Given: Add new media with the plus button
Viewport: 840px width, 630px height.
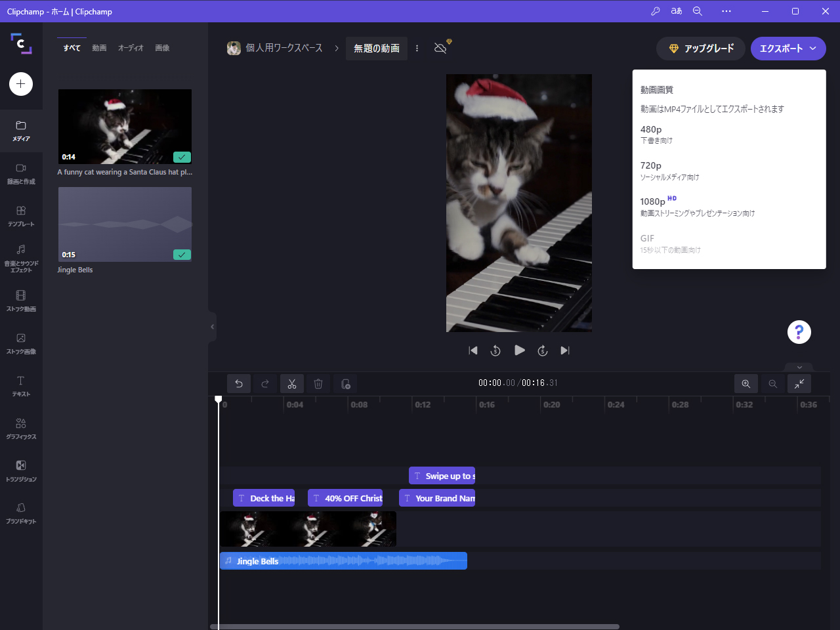Looking at the screenshot, I should pos(21,84).
